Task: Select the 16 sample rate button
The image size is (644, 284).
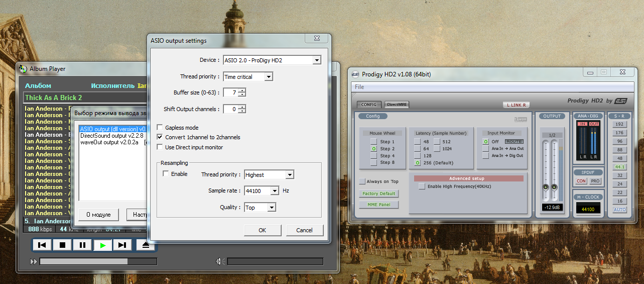Action: [619, 201]
